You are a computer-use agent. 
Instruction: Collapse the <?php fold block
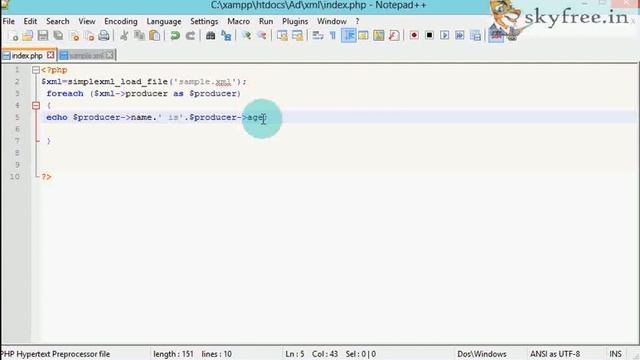click(36, 70)
